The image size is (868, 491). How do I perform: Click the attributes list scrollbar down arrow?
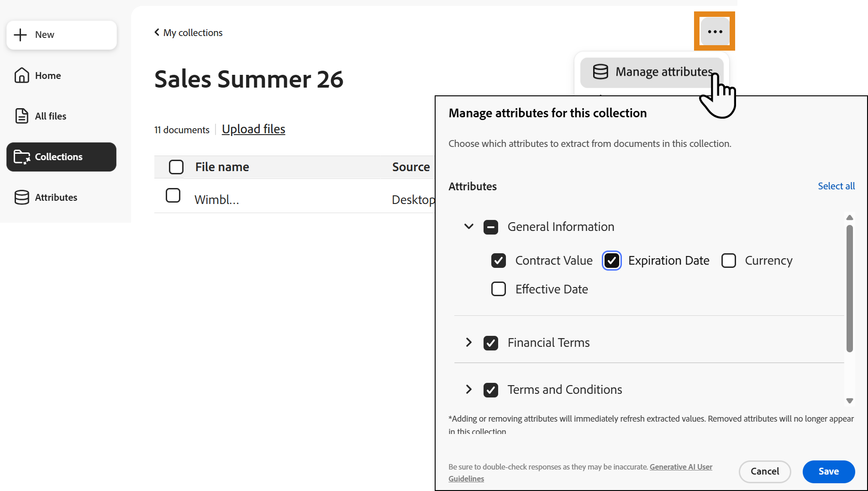click(849, 401)
